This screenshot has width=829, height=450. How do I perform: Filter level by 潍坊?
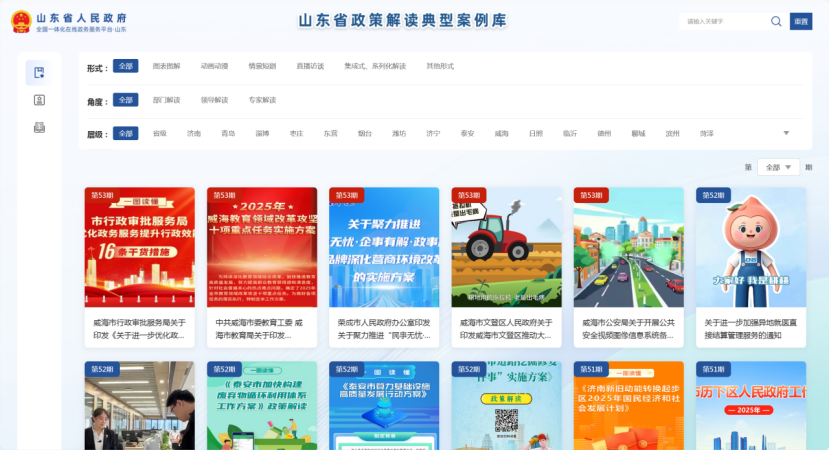399,134
